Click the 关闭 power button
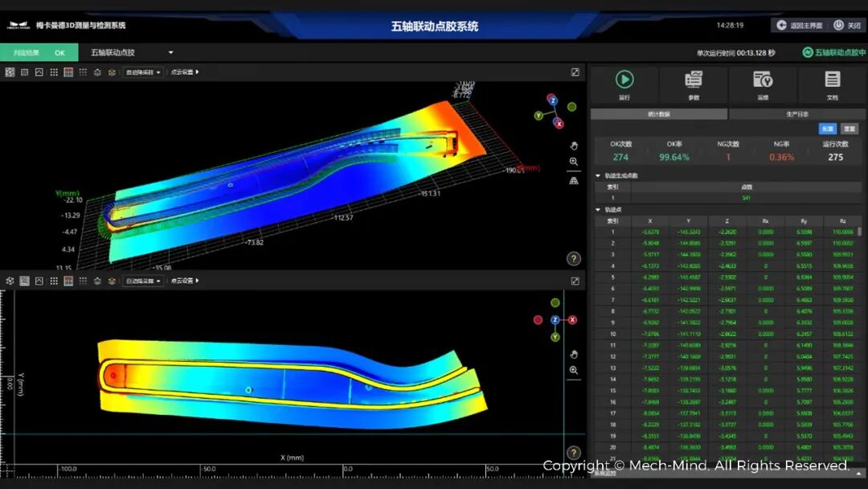The height and width of the screenshot is (489, 868). point(848,26)
